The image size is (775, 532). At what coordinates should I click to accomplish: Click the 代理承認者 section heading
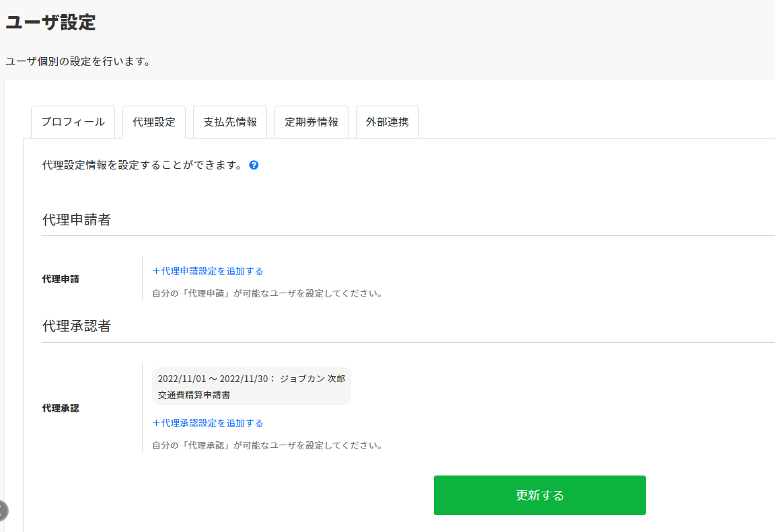click(77, 326)
